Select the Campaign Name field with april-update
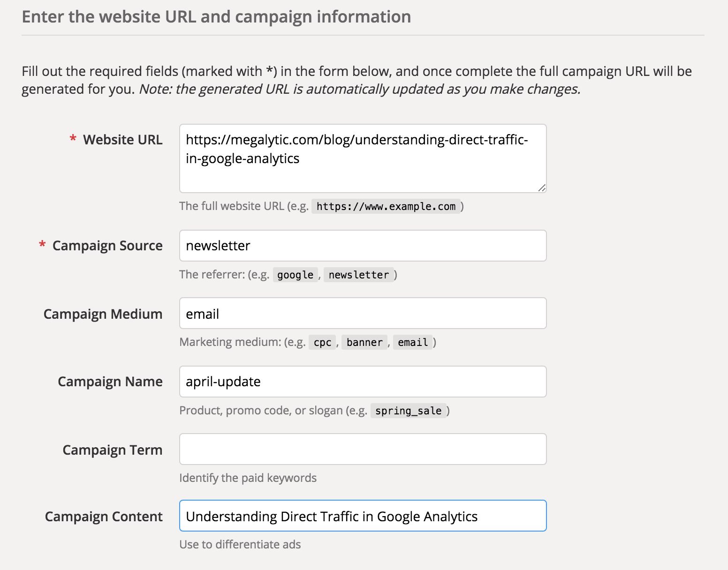728x570 pixels. click(362, 382)
